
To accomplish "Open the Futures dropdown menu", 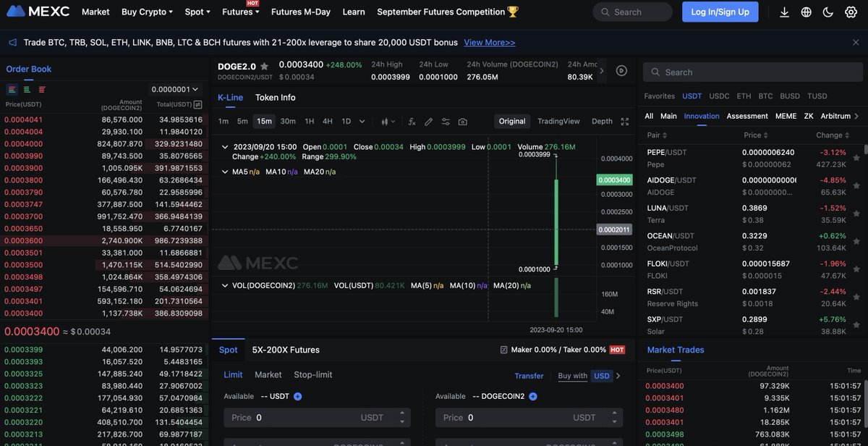I will pos(241,12).
